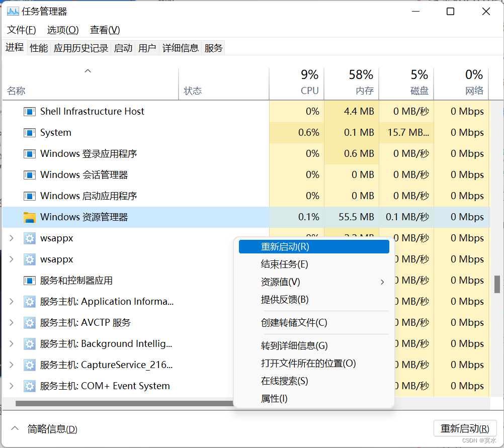Expand the COM+ Event System service host row
The width and height of the screenshot is (504, 448).
pos(12,386)
